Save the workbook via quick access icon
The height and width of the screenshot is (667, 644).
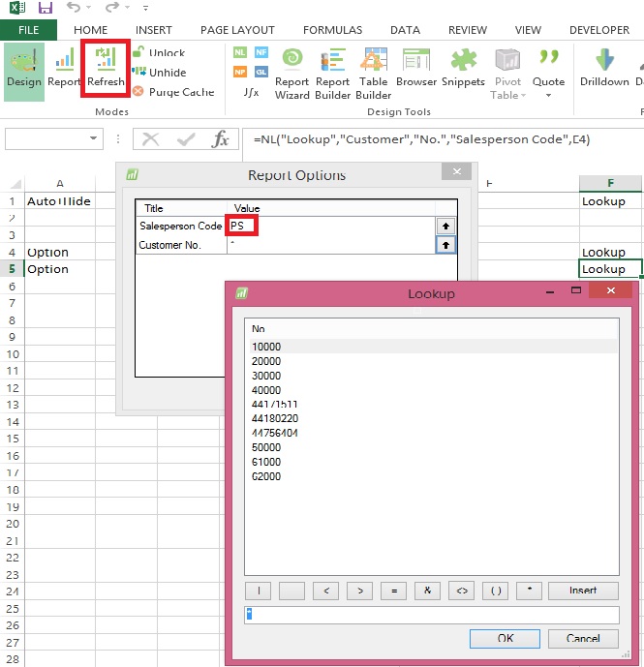coord(45,8)
